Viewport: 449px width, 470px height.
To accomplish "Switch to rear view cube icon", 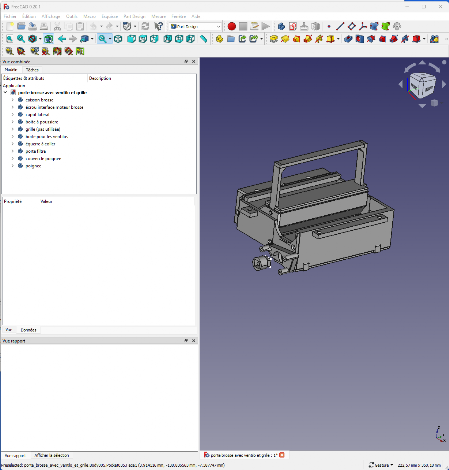I will (x=168, y=39).
